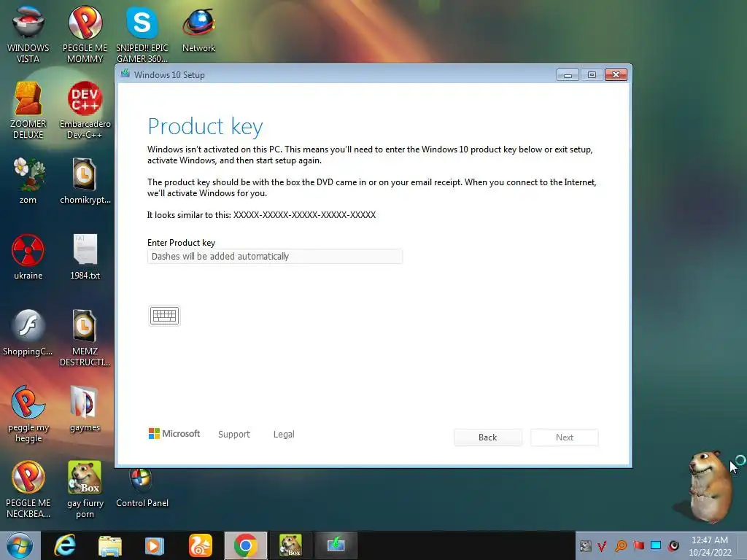Click the Windows 10 Setup title bar icon

click(125, 74)
